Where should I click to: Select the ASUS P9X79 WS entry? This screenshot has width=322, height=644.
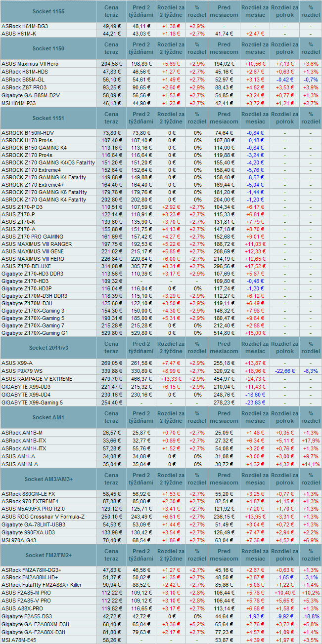(22, 370)
